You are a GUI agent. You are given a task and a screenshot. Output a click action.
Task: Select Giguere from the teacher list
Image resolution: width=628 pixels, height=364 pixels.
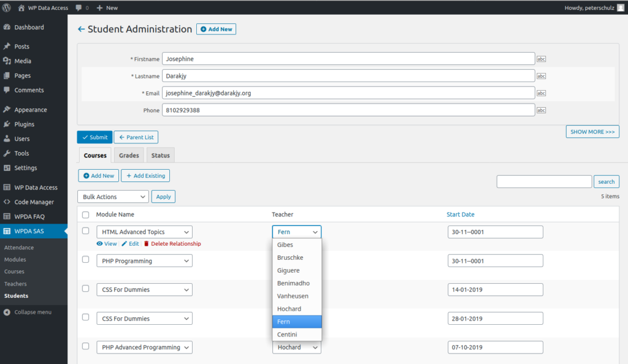[297, 270]
